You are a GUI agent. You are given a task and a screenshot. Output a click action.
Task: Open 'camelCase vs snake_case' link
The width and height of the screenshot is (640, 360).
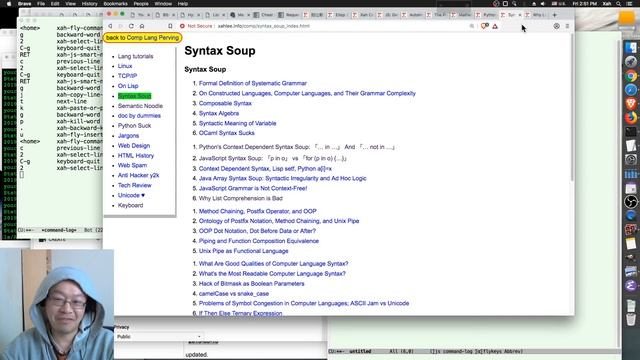(x=234, y=294)
